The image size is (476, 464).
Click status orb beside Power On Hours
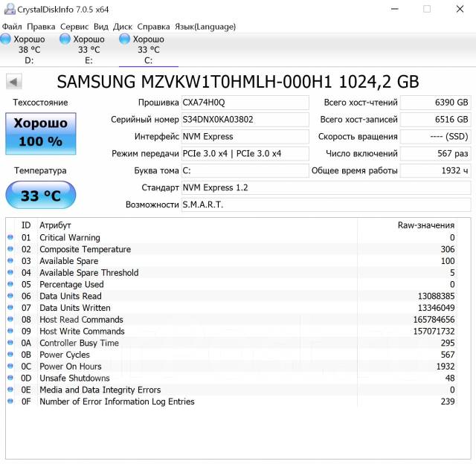(10, 367)
